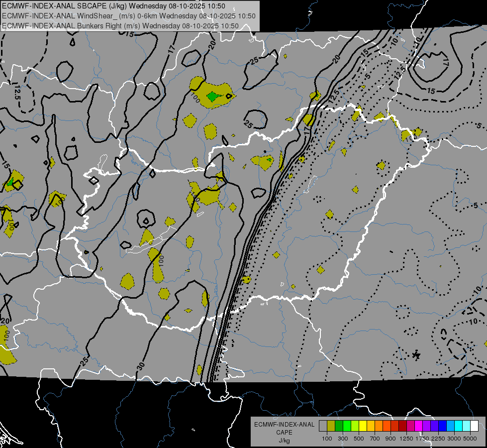Click the sky blue legend swatch
The width and height of the screenshot is (487, 448).
[x=451, y=426]
